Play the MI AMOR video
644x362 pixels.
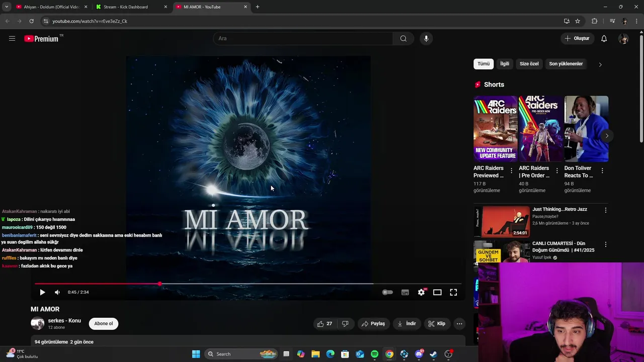pos(42,292)
